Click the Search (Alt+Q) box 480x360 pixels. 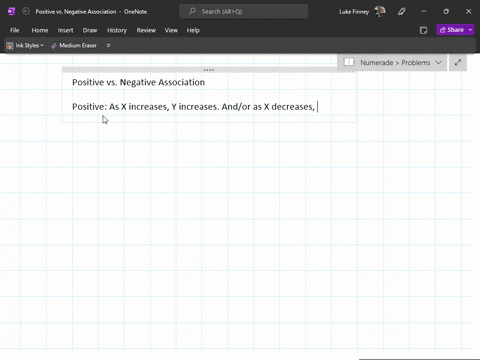coord(244,11)
